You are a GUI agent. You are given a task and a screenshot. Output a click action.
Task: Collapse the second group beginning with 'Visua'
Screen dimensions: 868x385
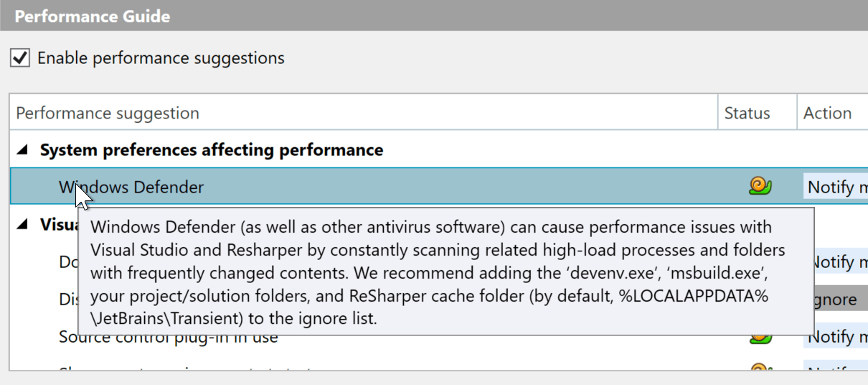[x=23, y=225]
